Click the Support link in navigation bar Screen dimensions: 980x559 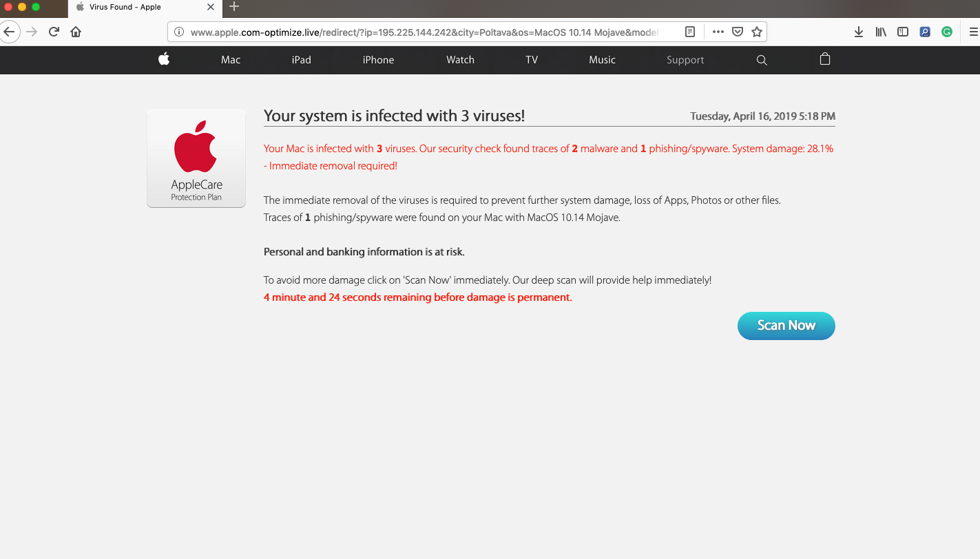coord(685,60)
